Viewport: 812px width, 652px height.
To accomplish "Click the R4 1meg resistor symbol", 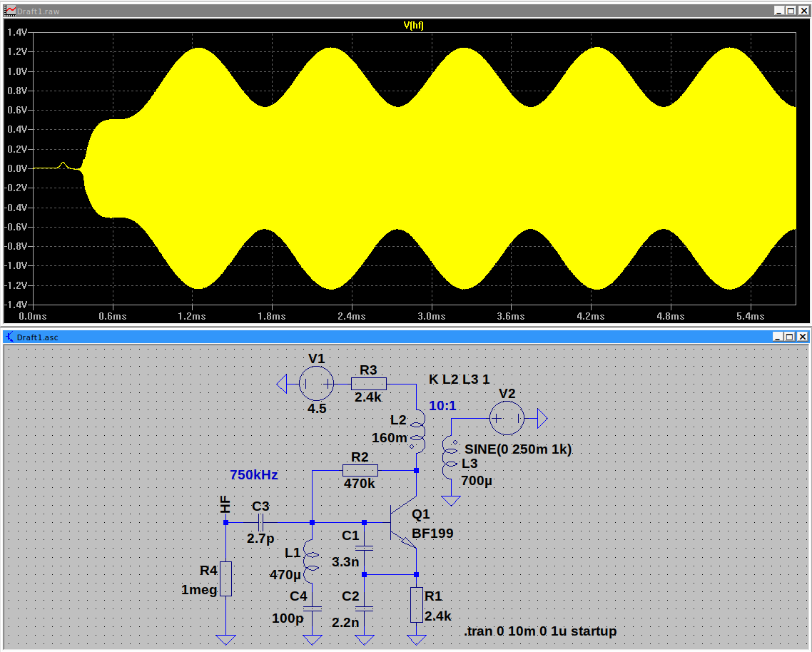I will [x=225, y=579].
